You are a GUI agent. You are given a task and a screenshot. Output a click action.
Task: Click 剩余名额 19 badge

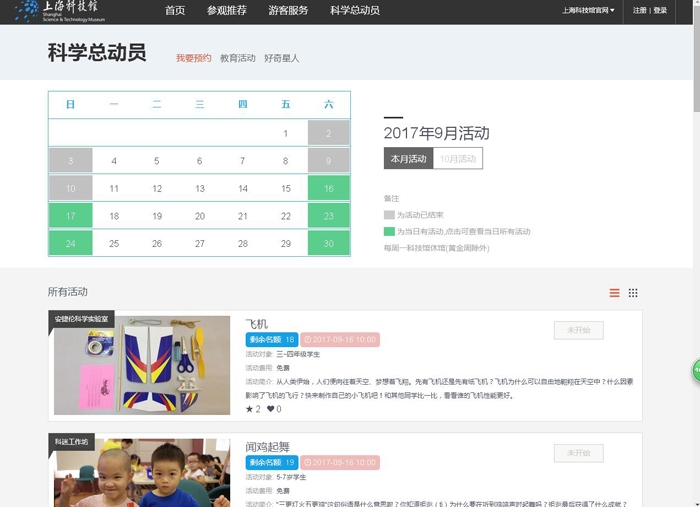(271, 462)
